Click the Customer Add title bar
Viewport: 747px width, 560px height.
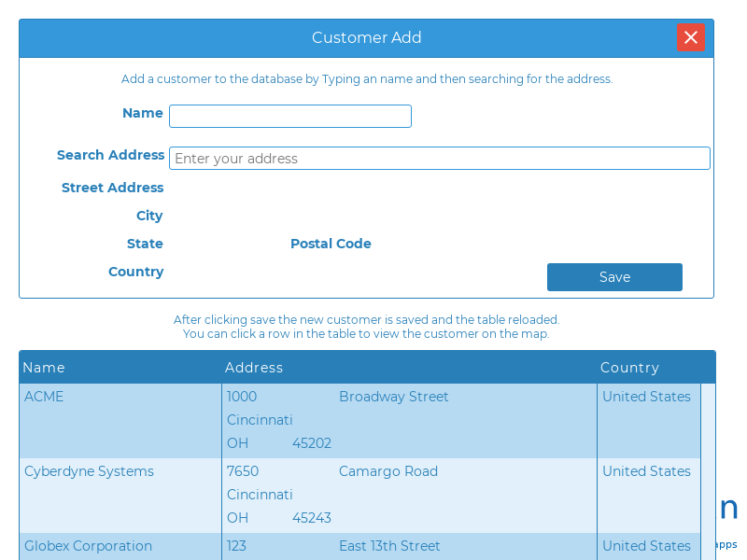pyautogui.click(x=366, y=38)
